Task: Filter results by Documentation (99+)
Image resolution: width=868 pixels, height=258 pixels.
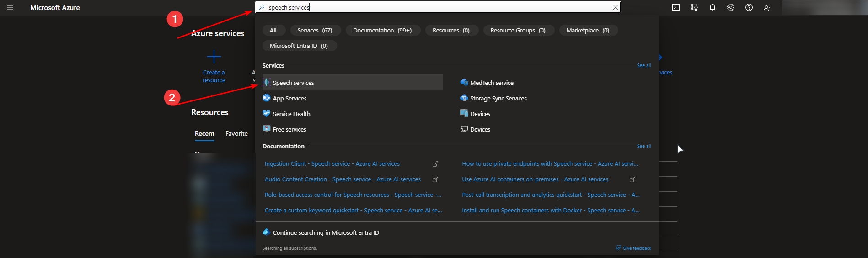Action: coord(382,30)
